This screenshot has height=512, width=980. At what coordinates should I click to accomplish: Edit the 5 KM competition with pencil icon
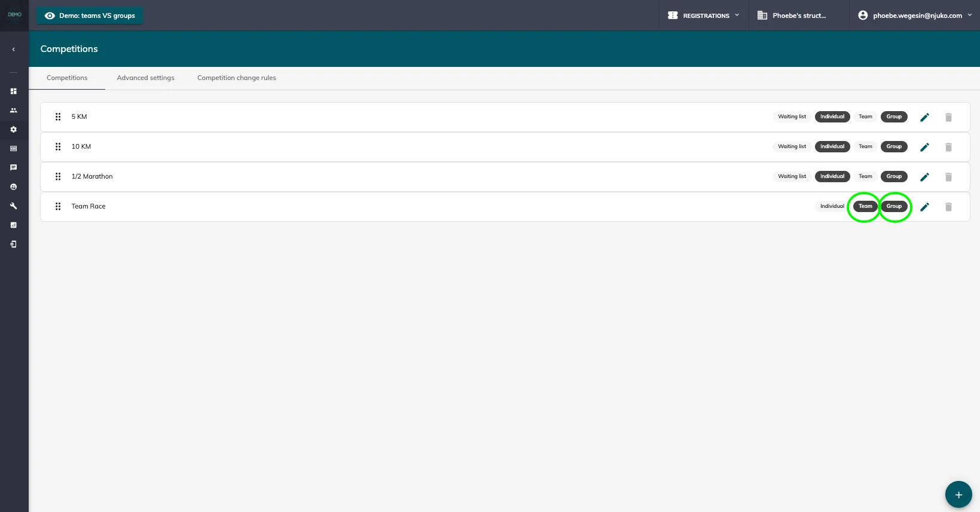(x=924, y=117)
